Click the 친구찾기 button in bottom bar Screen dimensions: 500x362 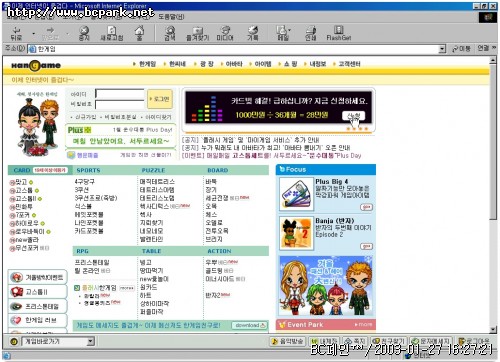(x=389, y=341)
